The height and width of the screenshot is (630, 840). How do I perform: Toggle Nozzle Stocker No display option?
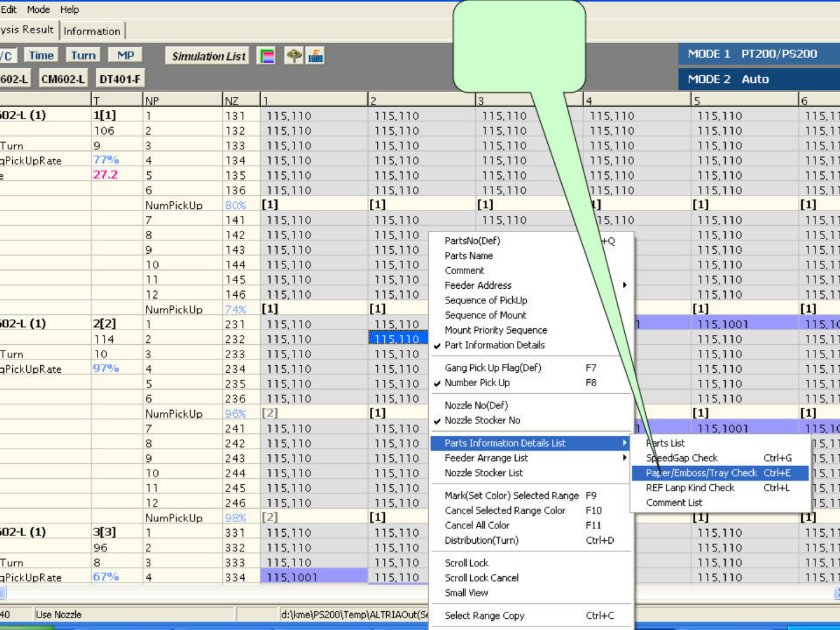[482, 420]
